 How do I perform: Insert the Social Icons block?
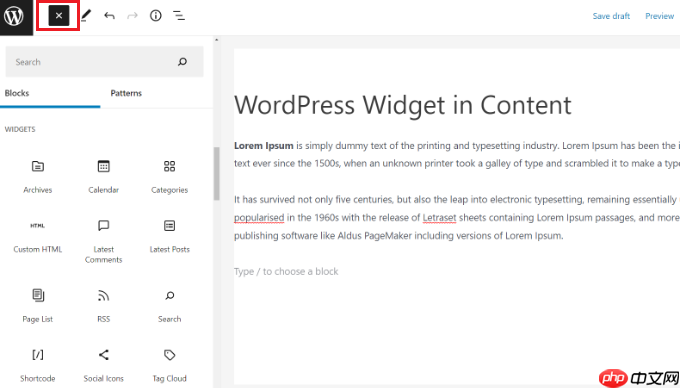tap(104, 365)
